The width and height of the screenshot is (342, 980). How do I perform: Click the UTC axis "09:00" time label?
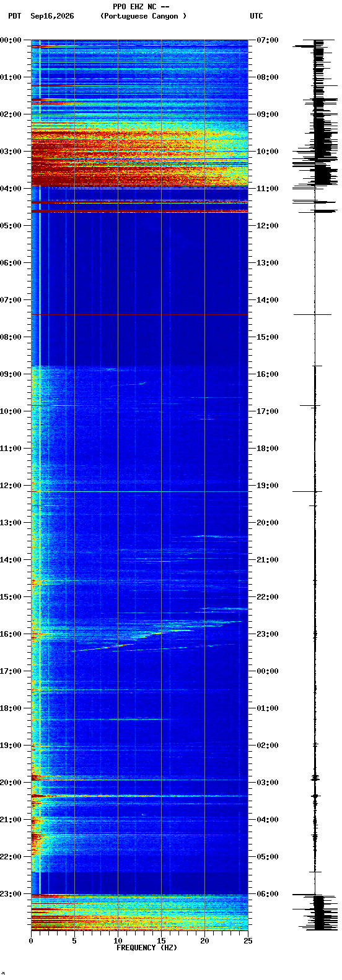(267, 114)
